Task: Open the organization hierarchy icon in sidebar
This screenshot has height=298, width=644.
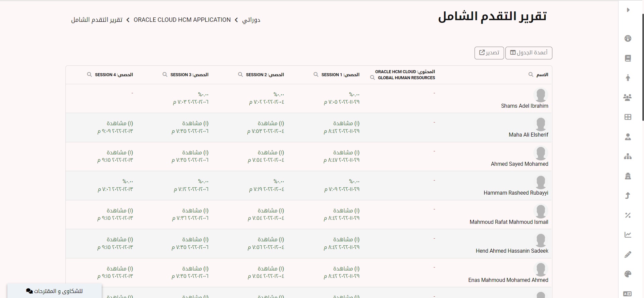Action: pos(628,156)
